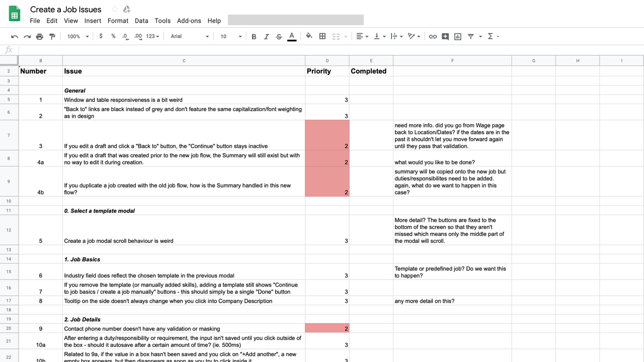Select the red priority cell for issue 9
The image size is (644, 362).
[x=327, y=328]
